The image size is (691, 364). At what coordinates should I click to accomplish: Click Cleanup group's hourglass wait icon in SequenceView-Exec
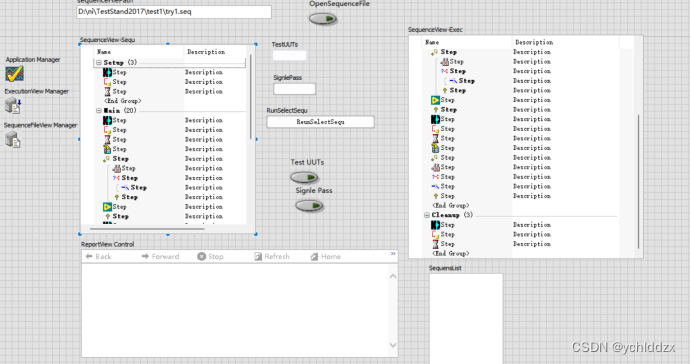(435, 244)
